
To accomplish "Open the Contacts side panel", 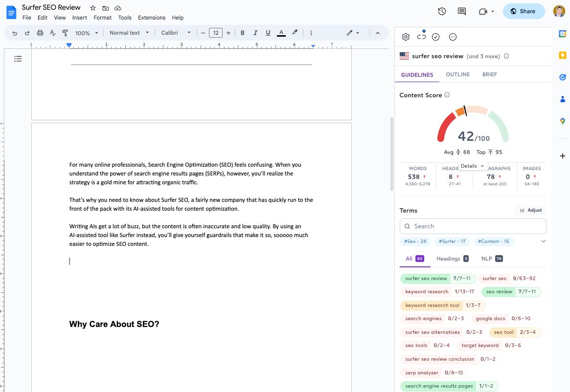I will [562, 99].
